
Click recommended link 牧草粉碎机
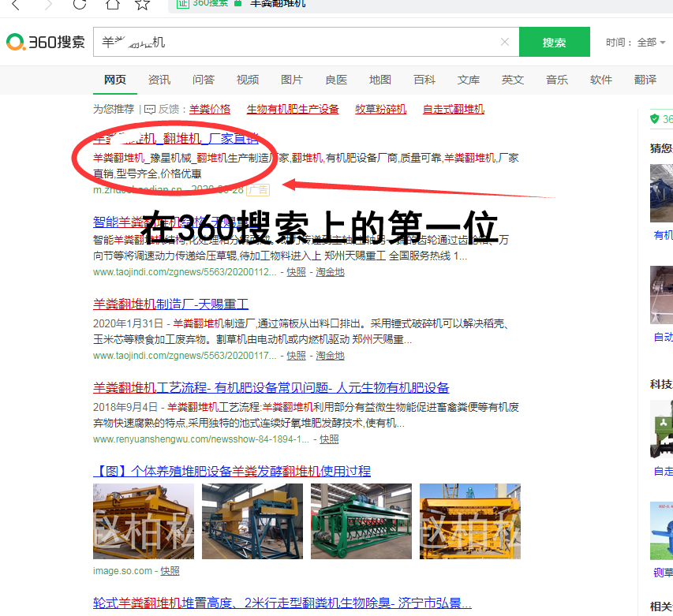(381, 110)
